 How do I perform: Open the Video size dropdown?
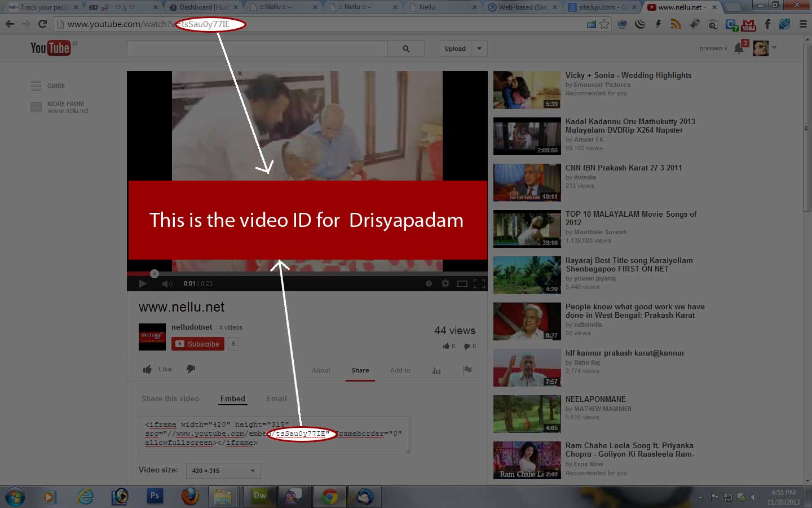pos(223,470)
